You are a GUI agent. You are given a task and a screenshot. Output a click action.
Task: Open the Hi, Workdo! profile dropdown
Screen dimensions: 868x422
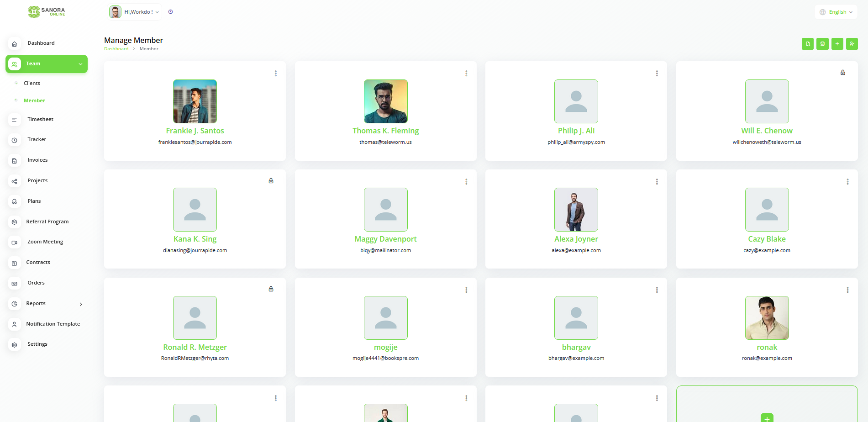click(135, 12)
